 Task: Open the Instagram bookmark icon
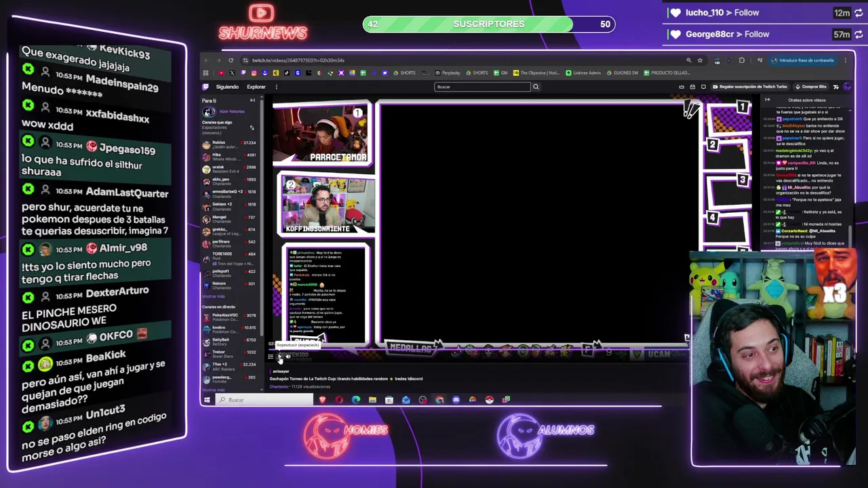tap(254, 73)
